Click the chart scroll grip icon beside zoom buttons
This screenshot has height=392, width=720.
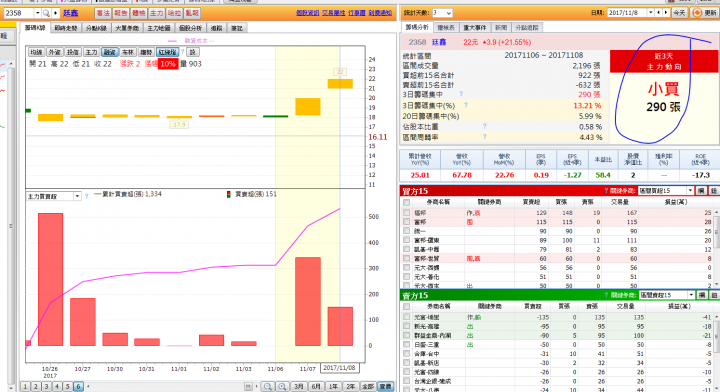pyautogui.click(x=248, y=386)
